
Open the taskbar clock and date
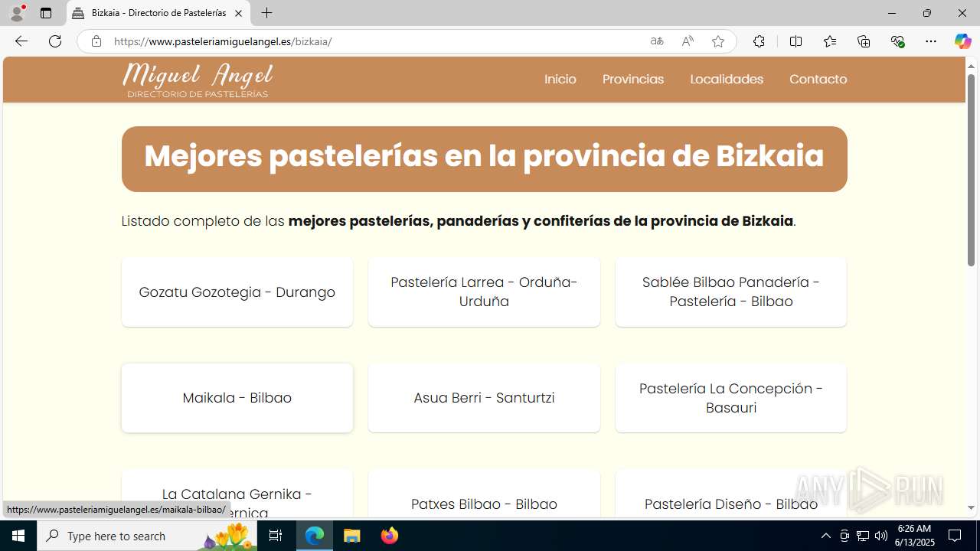pyautogui.click(x=916, y=536)
